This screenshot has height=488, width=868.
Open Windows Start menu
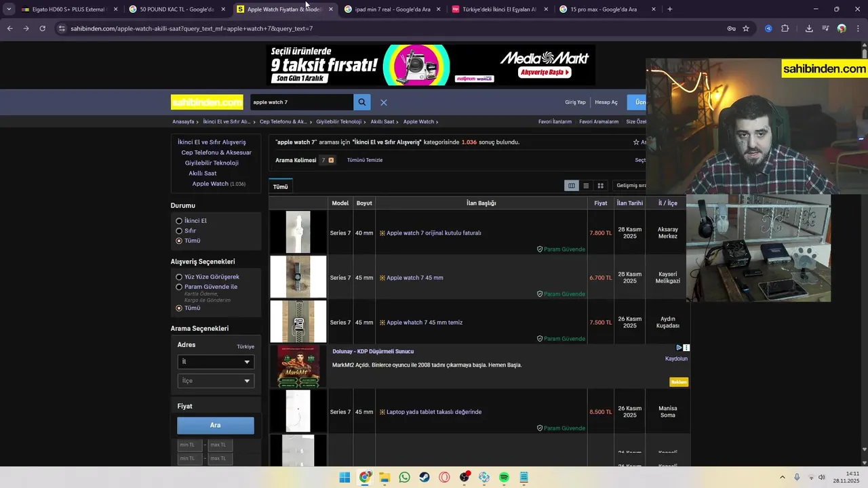(x=344, y=477)
